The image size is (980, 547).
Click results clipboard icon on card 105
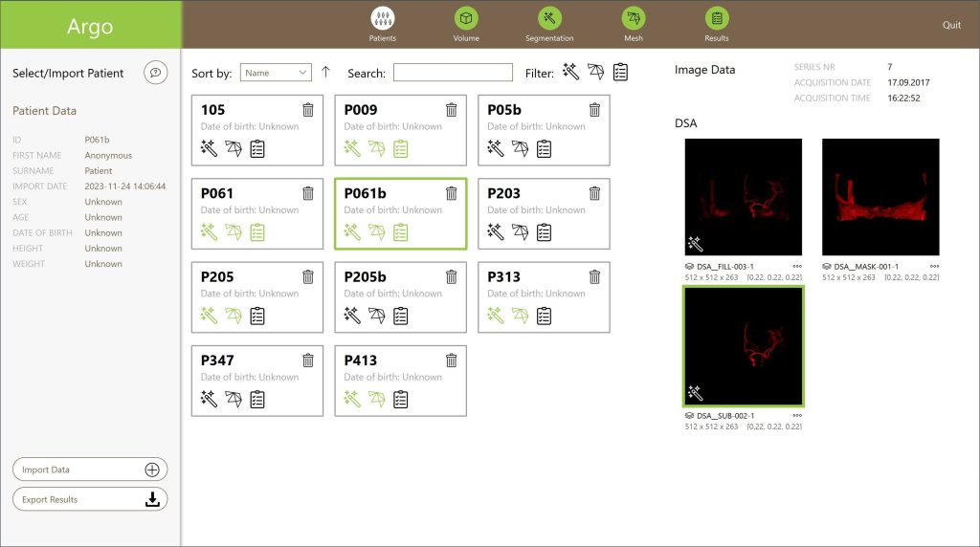(x=257, y=148)
